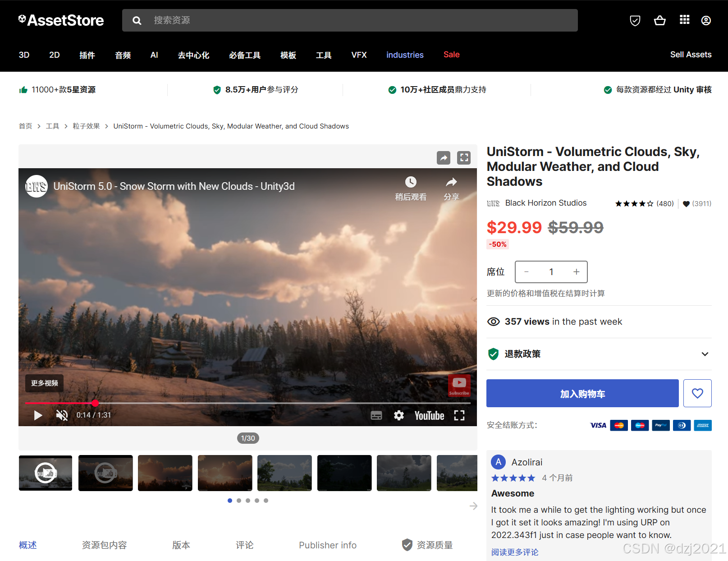
Task: Decrease seat quantity with minus
Action: [x=526, y=272]
